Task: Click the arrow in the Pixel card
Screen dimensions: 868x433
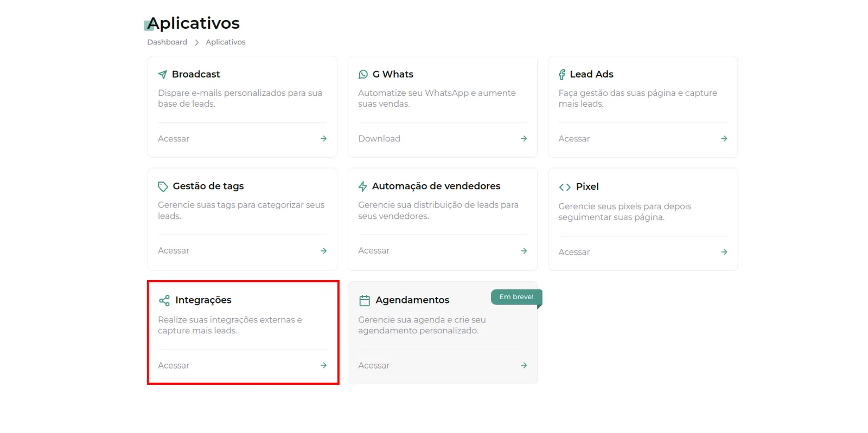Action: (x=724, y=252)
